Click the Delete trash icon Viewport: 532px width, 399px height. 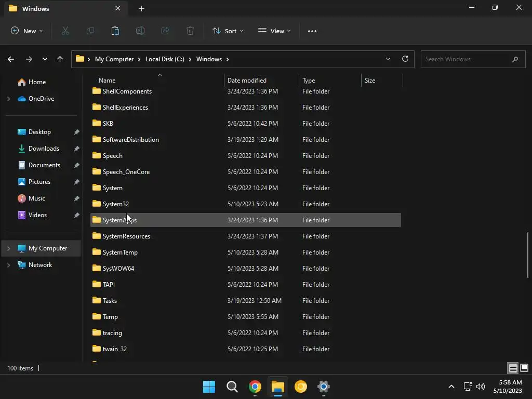pos(190,31)
